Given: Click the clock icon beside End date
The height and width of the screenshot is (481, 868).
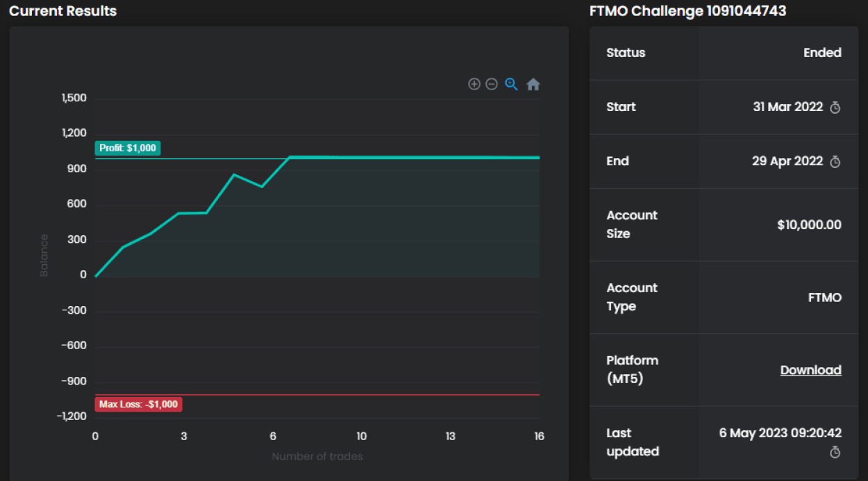Looking at the screenshot, I should [835, 162].
